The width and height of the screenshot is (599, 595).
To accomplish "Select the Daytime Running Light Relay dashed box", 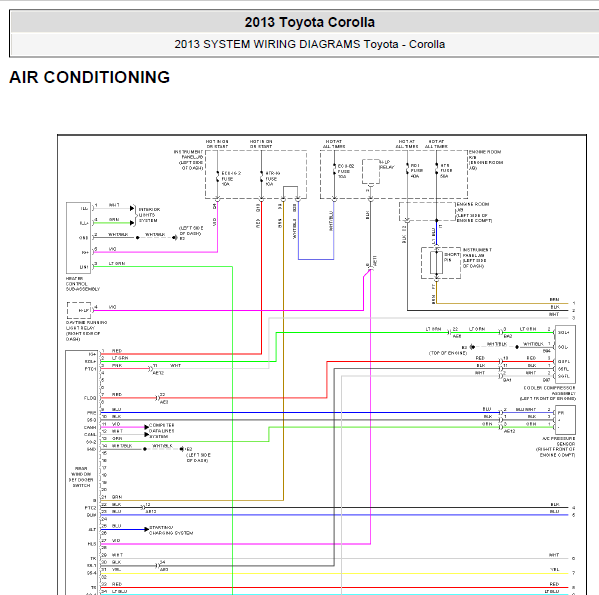I will click(79, 310).
